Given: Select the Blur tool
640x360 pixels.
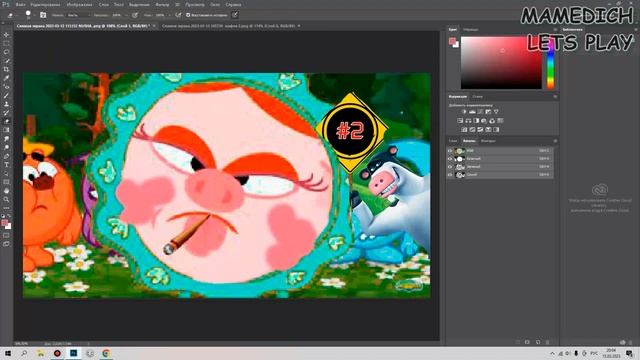Looking at the screenshot, I should coord(6,139).
